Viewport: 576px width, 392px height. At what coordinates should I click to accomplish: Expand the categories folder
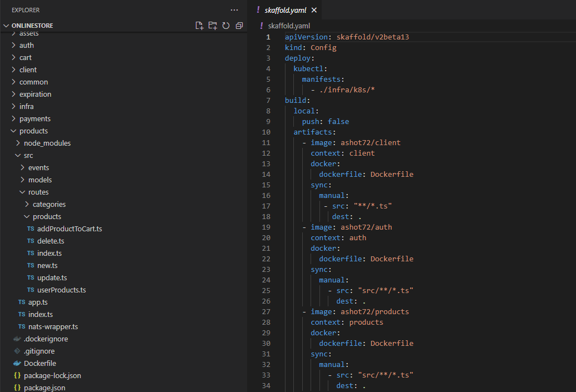coord(49,204)
